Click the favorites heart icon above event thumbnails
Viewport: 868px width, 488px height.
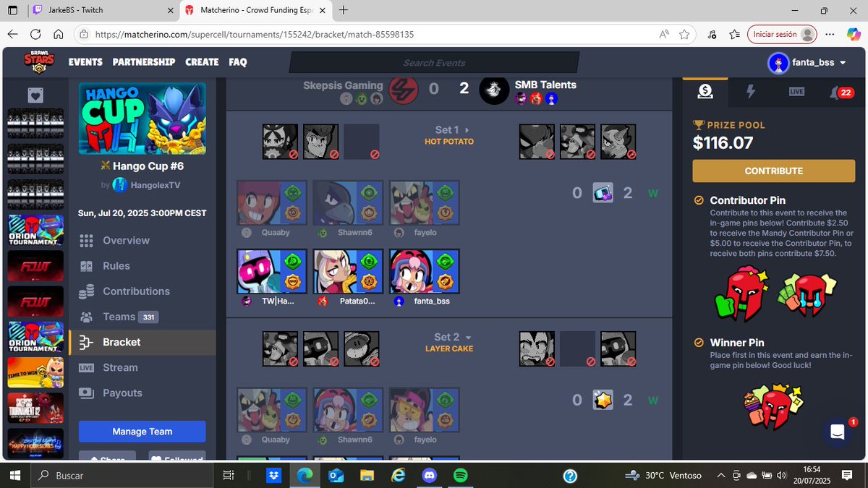click(x=35, y=95)
